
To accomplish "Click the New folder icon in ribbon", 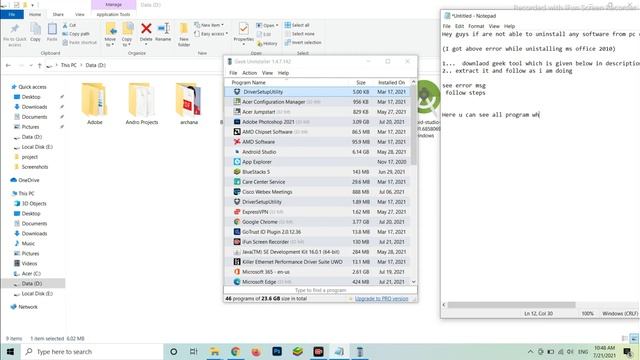I will click(x=184, y=29).
